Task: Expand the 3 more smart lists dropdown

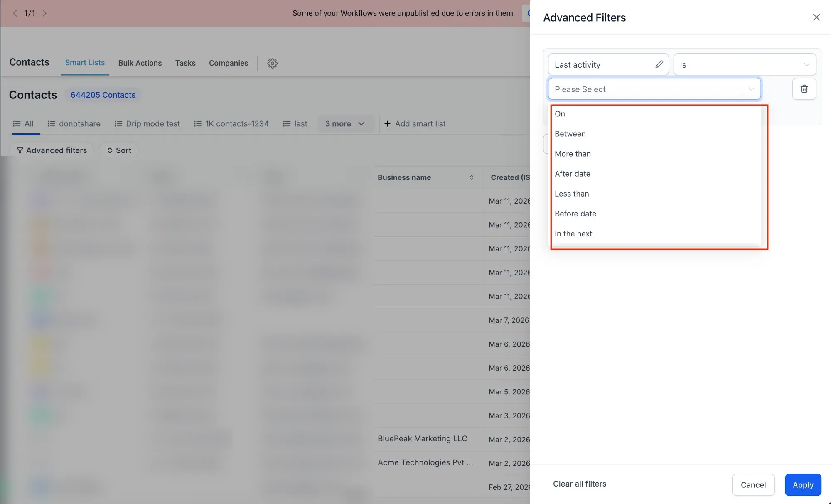Action: 346,123
